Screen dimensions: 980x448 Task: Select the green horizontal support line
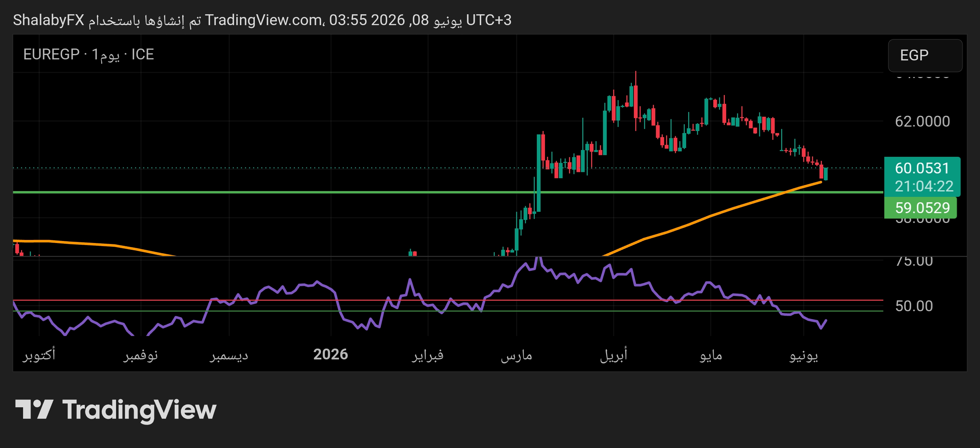pos(448,192)
